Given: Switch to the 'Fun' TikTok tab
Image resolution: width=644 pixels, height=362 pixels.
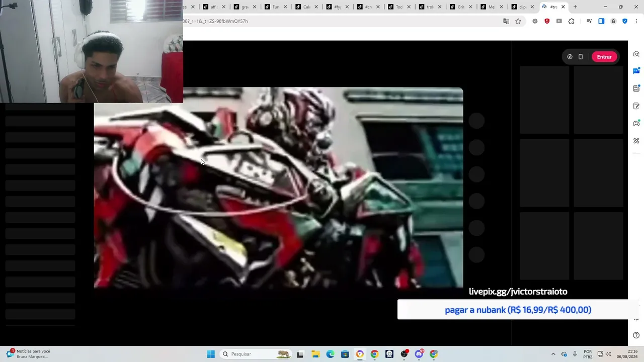Looking at the screenshot, I should coord(275,7).
